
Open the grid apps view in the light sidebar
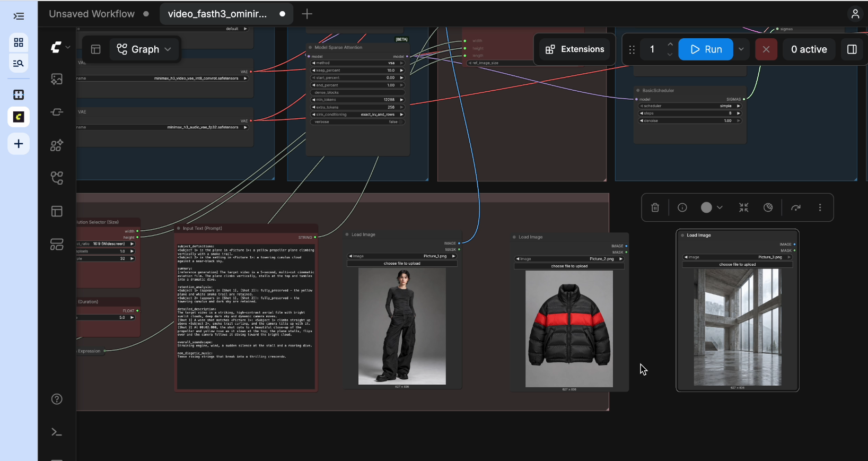(19, 42)
